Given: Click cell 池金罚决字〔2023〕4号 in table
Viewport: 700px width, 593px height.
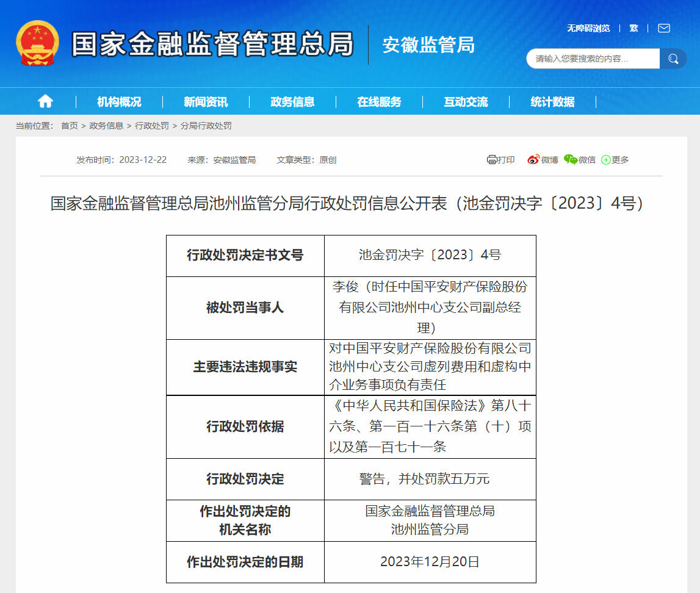Looking at the screenshot, I should (x=430, y=256).
